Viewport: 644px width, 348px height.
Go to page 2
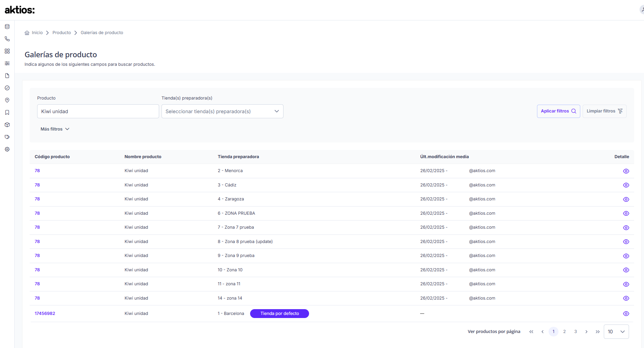point(565,332)
